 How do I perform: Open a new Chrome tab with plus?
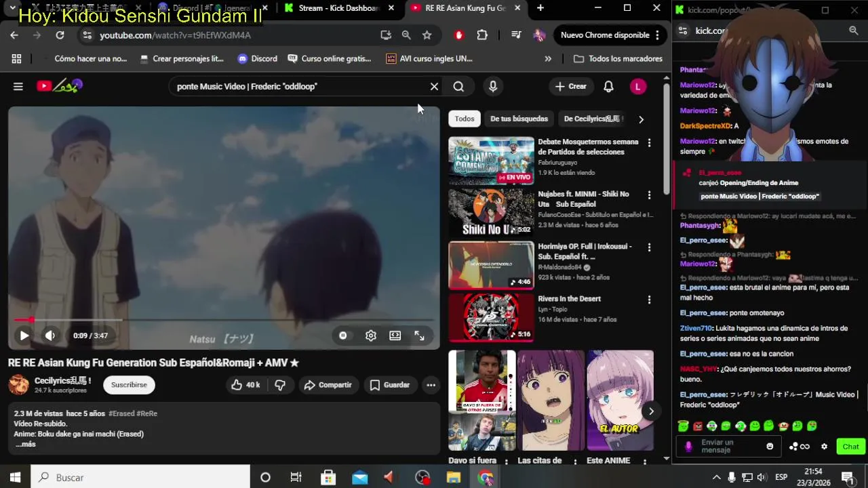pyautogui.click(x=540, y=8)
